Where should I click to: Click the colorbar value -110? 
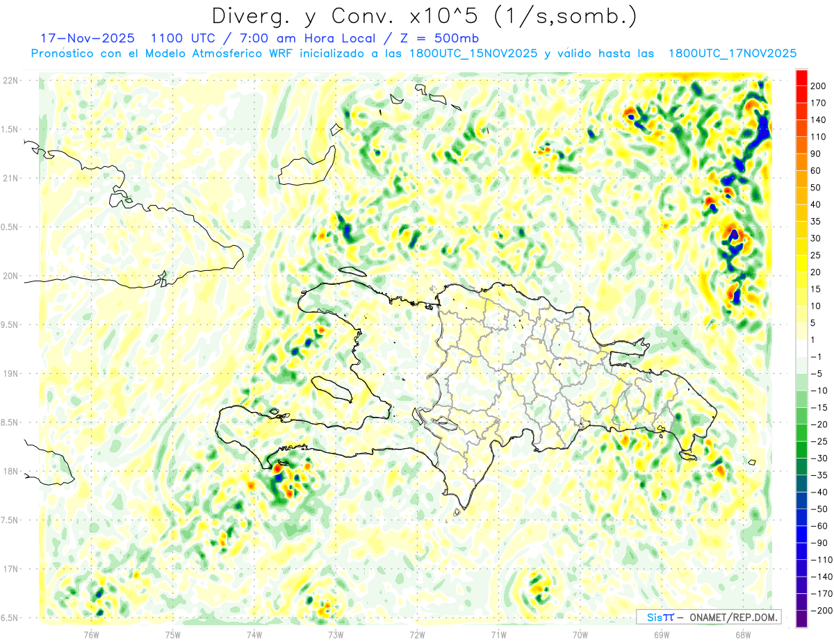pos(822,560)
